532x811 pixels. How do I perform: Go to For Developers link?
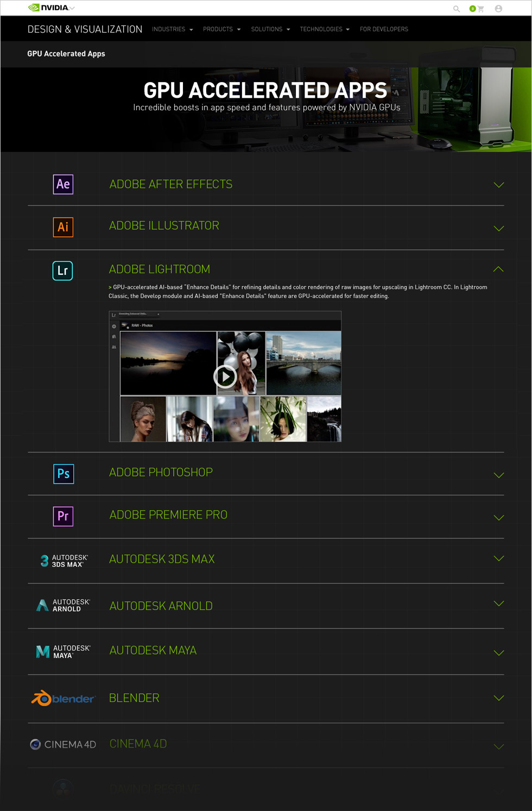pyautogui.click(x=384, y=29)
